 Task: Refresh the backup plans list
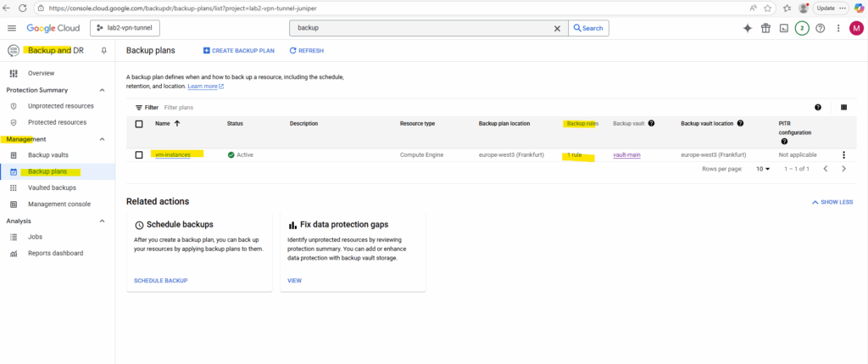tap(307, 51)
